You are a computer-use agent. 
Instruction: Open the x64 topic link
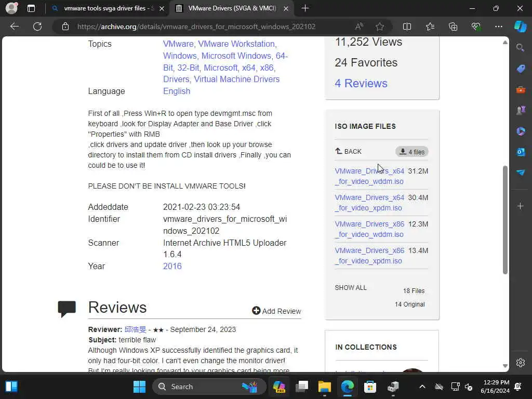pyautogui.click(x=249, y=68)
